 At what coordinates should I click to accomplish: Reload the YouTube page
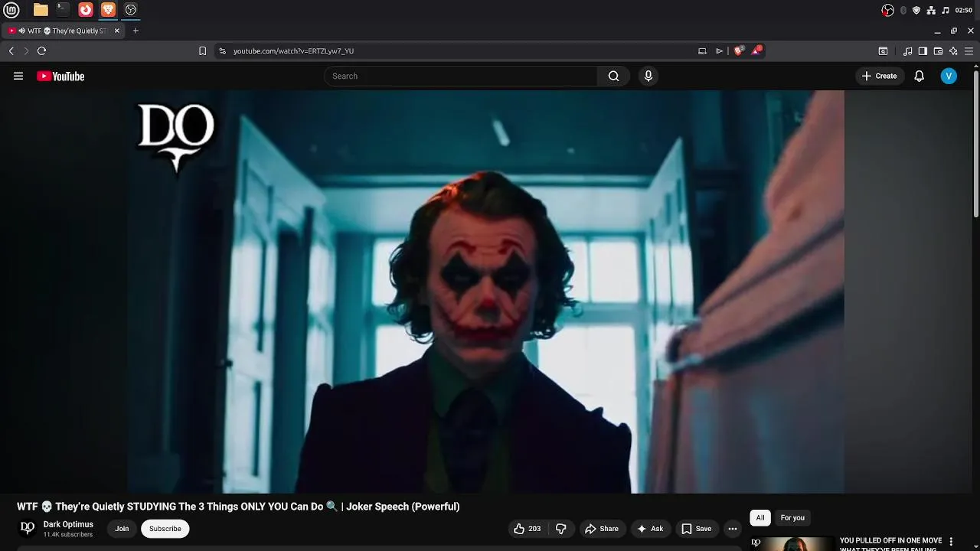[x=41, y=51]
